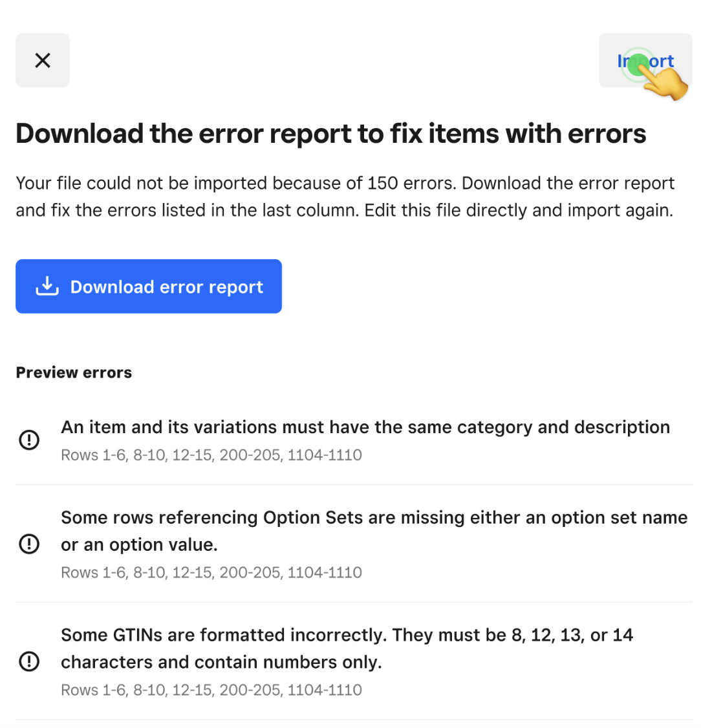Click the alert icon beside category and description error
The image size is (701, 728).
pyautogui.click(x=29, y=440)
